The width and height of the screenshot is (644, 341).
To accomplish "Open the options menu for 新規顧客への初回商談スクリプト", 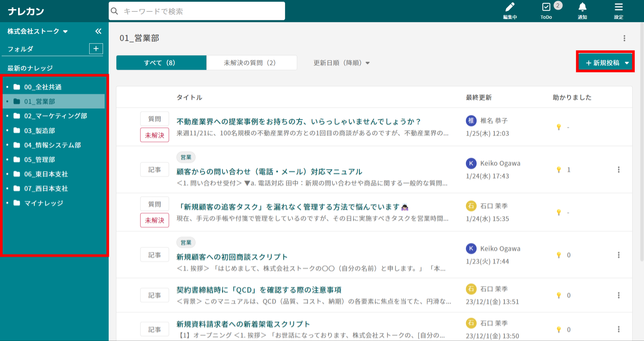I will (x=619, y=255).
